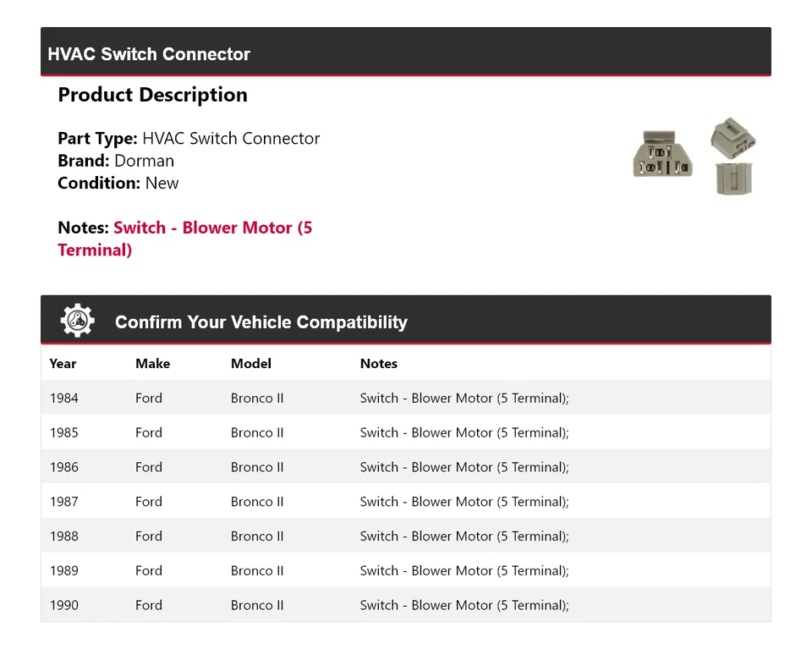812x649 pixels.
Task: Select the 1984 Ford Bronco II row
Action: [405, 398]
